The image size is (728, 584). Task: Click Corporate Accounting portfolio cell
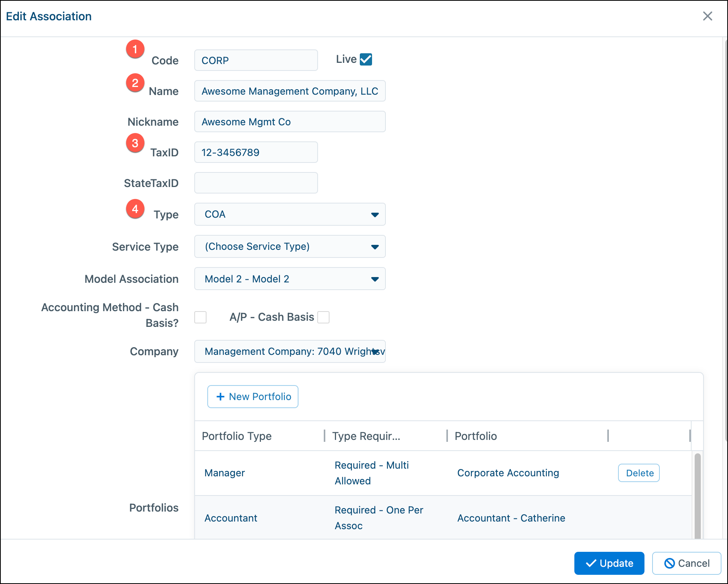[508, 473]
